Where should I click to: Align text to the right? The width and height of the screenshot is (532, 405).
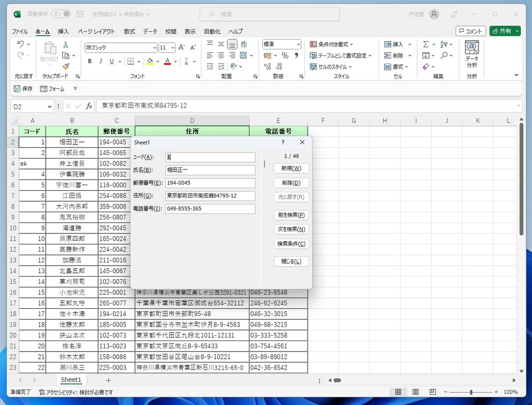(x=232, y=55)
